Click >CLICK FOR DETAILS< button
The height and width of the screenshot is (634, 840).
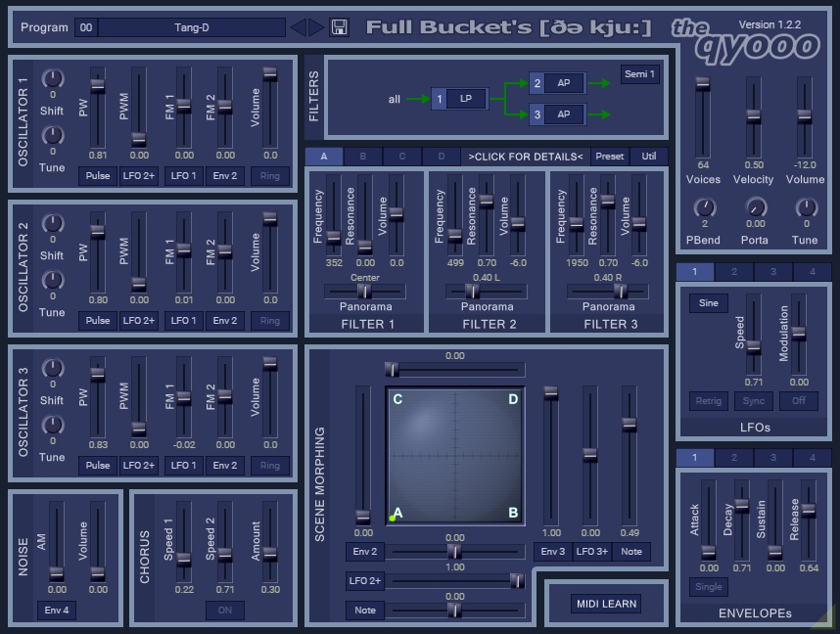click(x=526, y=157)
